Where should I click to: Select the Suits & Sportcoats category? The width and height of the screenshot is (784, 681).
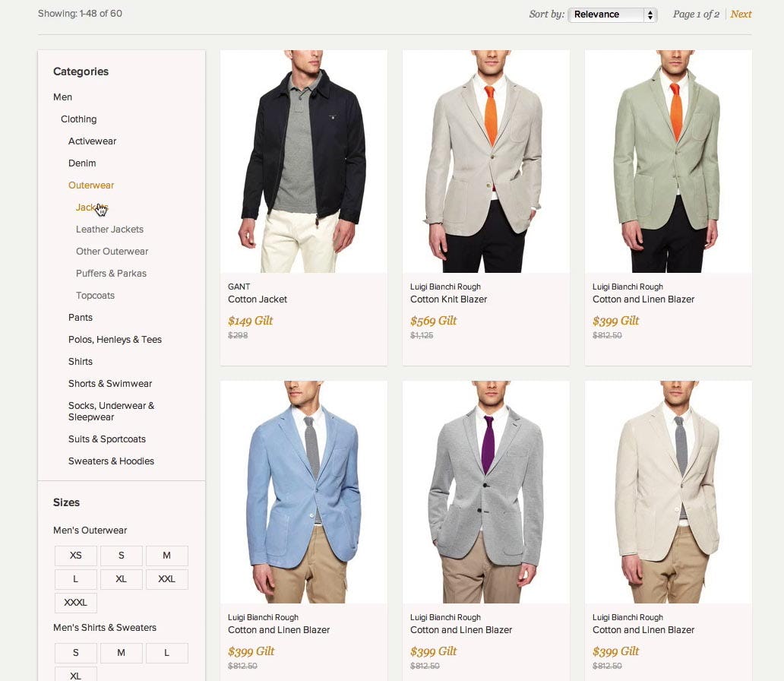(106, 439)
